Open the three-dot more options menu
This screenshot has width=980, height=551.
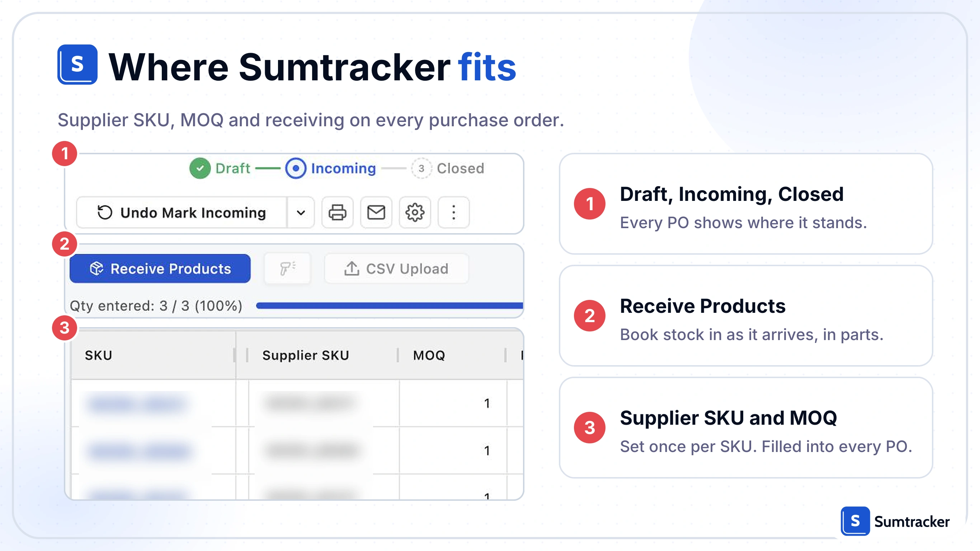pyautogui.click(x=453, y=212)
